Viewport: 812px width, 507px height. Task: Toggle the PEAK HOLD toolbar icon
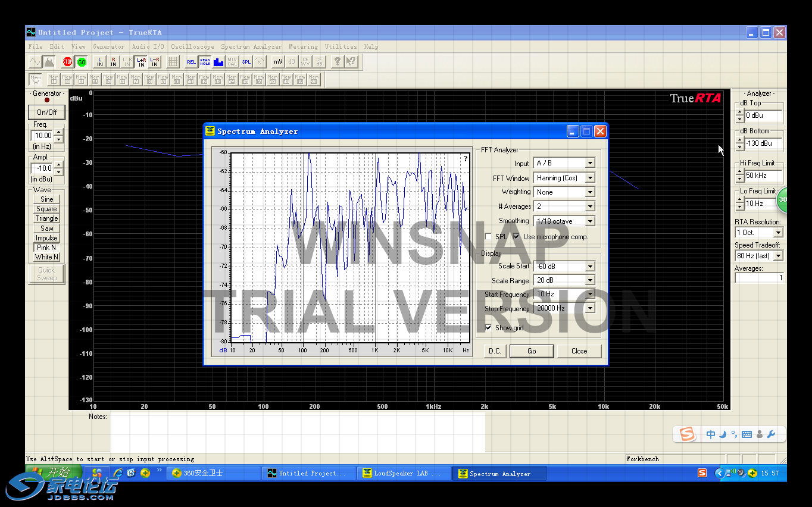point(205,61)
